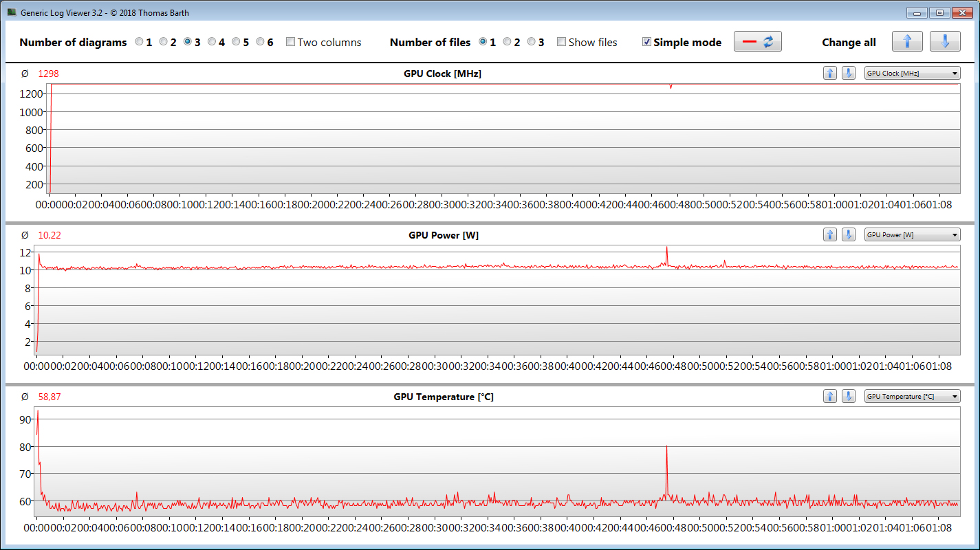Choose 1 for number of diagrams
This screenshot has height=550, width=980.
pos(140,42)
